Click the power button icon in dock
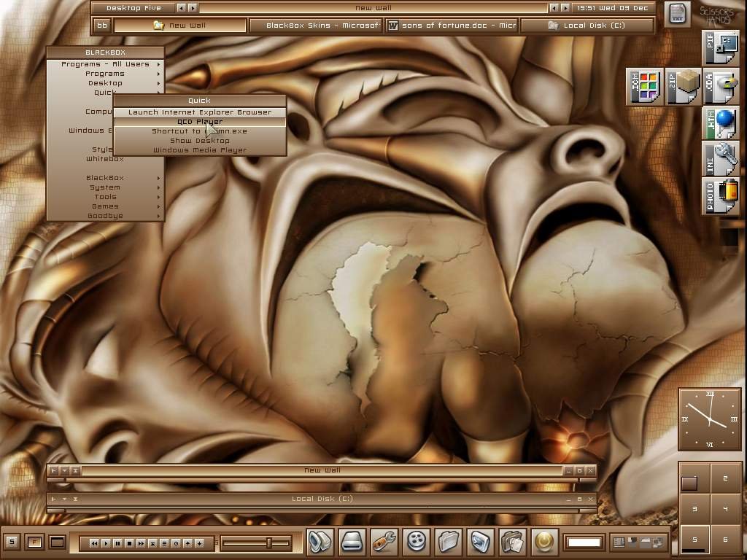The image size is (747, 560). tap(544, 542)
